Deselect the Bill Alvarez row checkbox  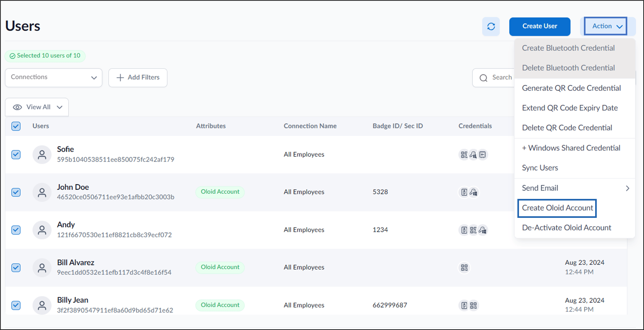point(16,268)
